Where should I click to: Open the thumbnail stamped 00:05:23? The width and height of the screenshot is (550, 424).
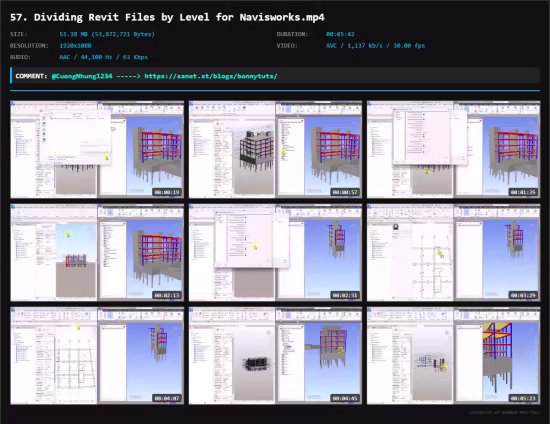(454, 356)
